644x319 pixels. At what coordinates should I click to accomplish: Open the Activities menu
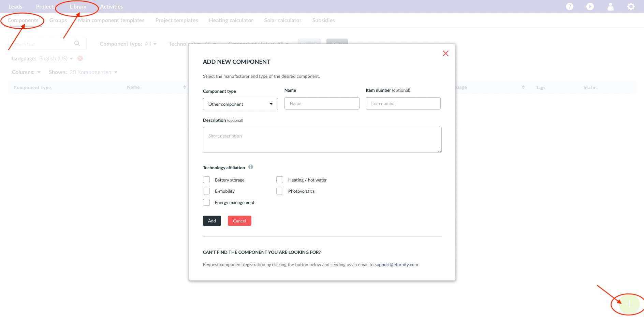[111, 6]
